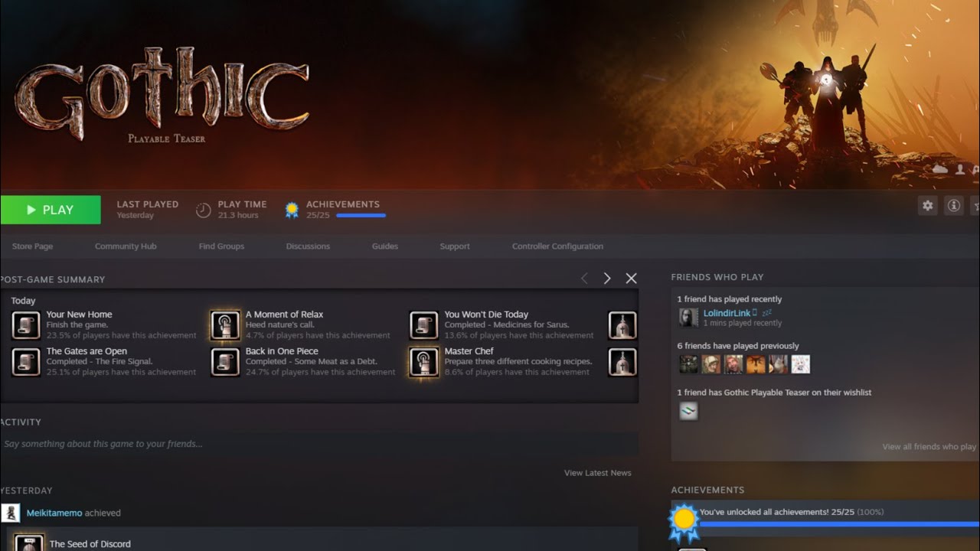The width and height of the screenshot is (980, 551).
Task: Click The Seed of Discord achievement title
Action: coord(90,544)
